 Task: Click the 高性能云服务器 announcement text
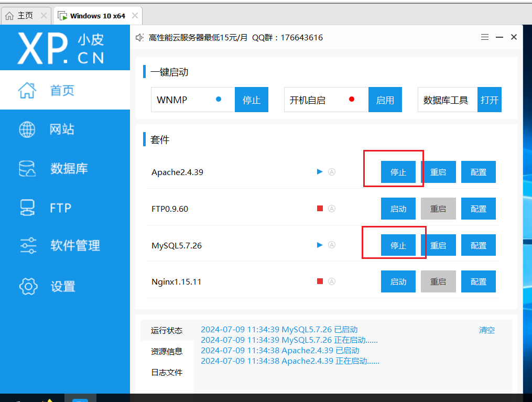point(236,37)
